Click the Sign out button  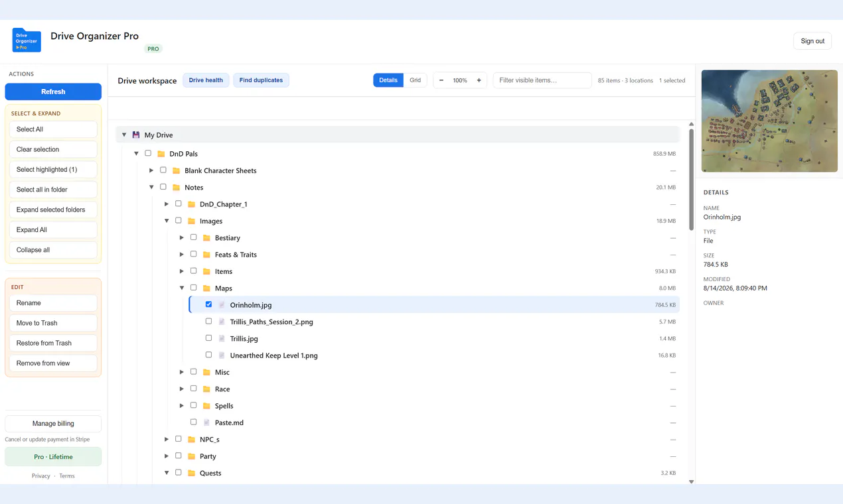[x=812, y=41]
